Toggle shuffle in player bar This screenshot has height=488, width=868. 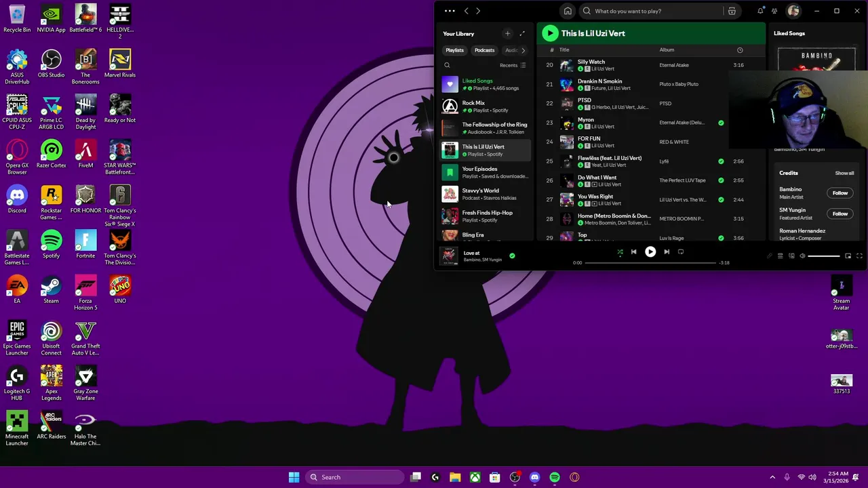620,251
